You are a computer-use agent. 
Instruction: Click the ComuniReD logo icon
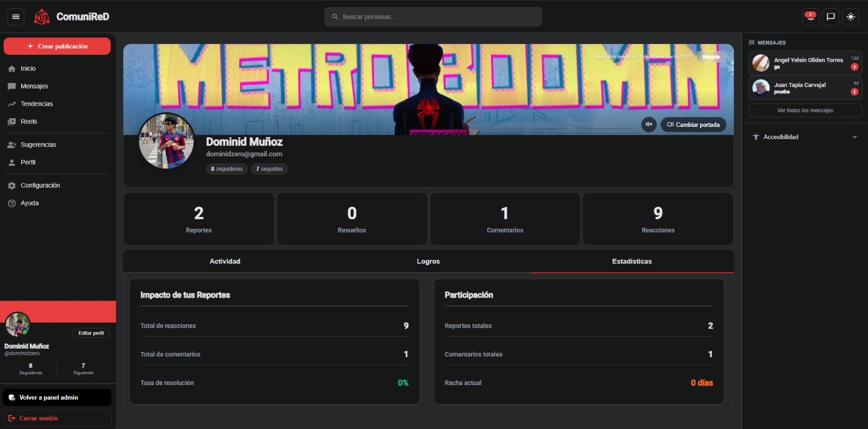tap(42, 17)
